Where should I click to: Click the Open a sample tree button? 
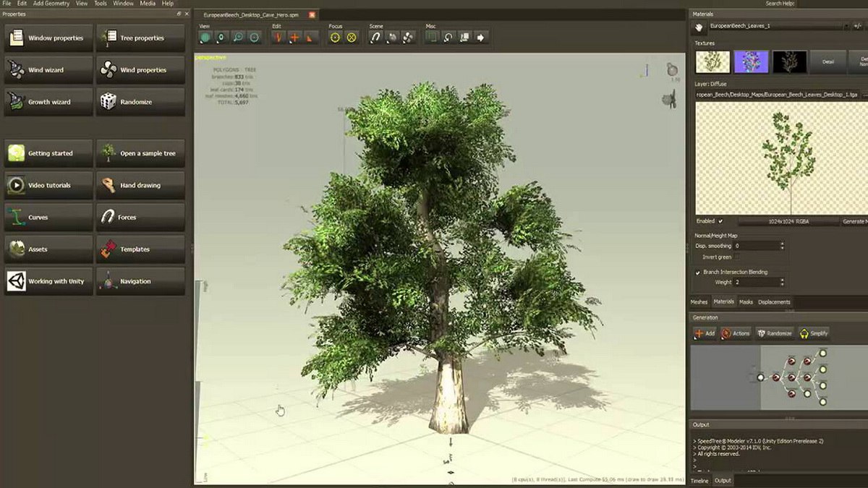point(140,153)
